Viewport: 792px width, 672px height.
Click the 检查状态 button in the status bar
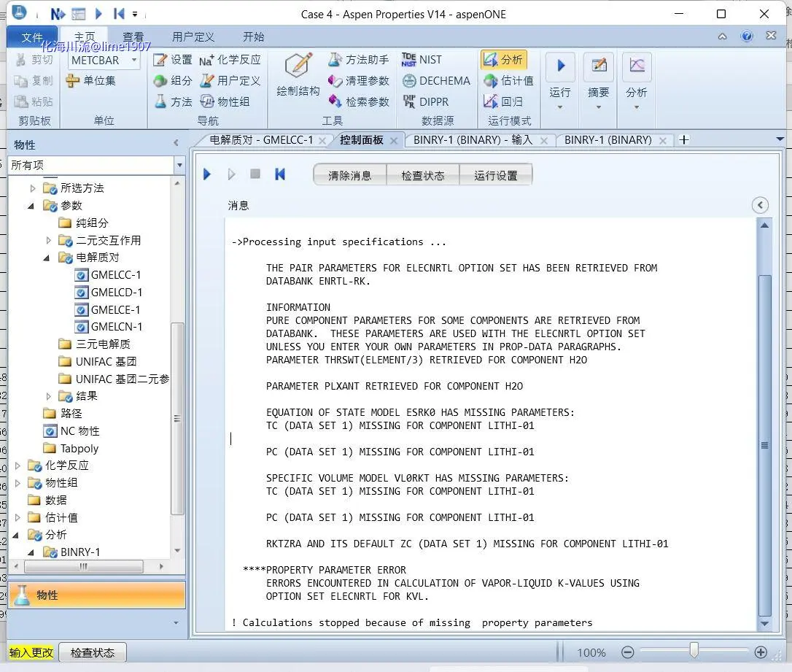pyautogui.click(x=93, y=653)
